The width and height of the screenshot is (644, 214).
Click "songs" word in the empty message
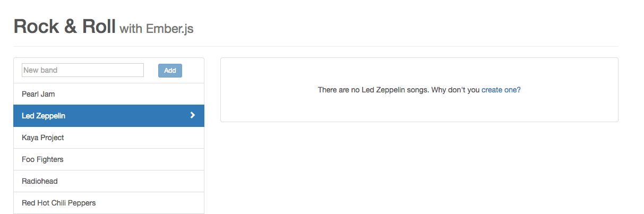coord(417,90)
